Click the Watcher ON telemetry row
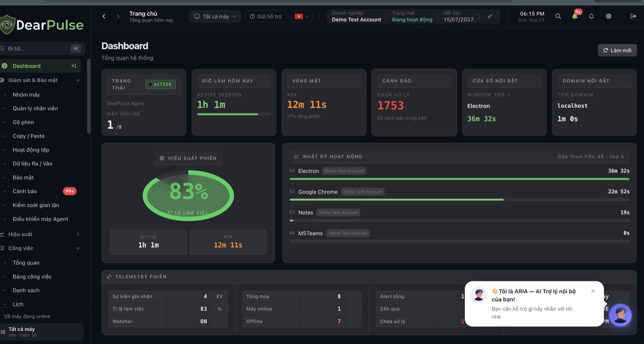Image resolution: width=644 pixels, height=344 pixels. coord(168,321)
